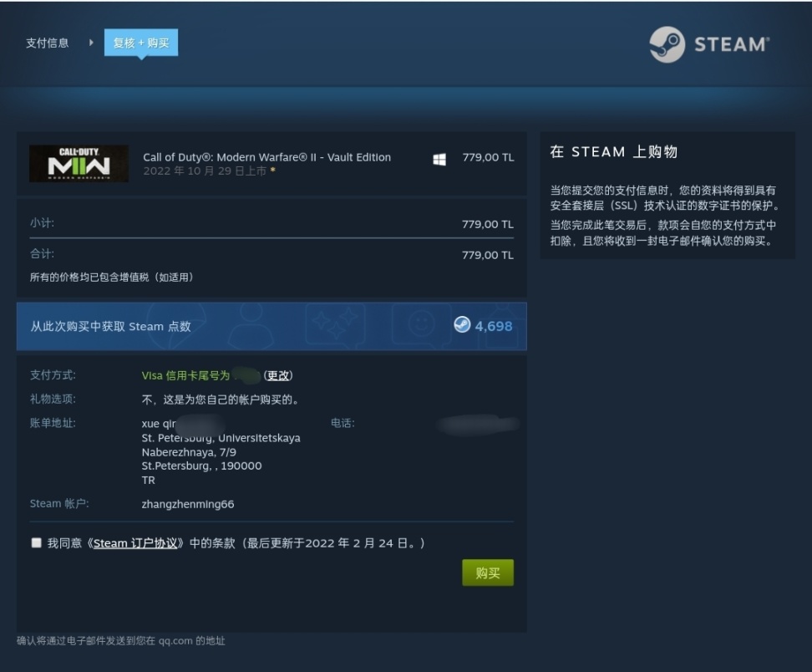The height and width of the screenshot is (672, 812).
Task: Click the billing address line Naberezhnaya, 7/9
Action: 189,452
